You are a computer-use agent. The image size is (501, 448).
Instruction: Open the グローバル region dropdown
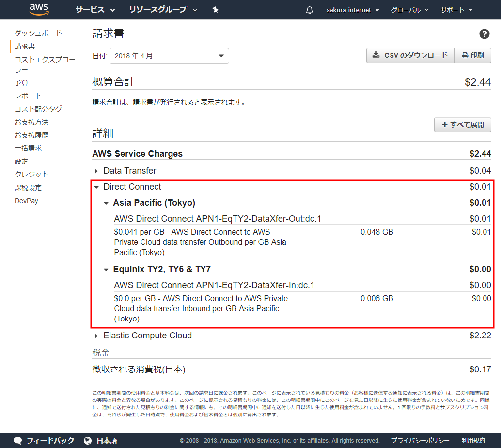pyautogui.click(x=409, y=10)
